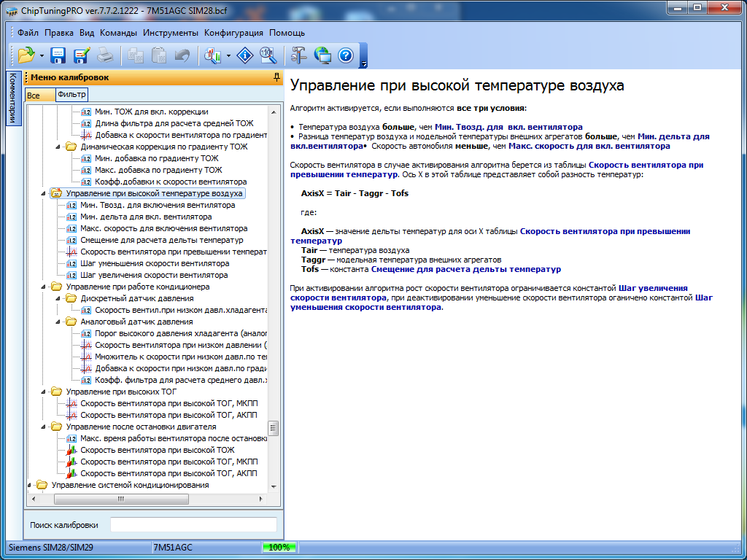Collapse the Управление при высоких ТОГ folder
This screenshot has width=747, height=560.
pos(44,392)
